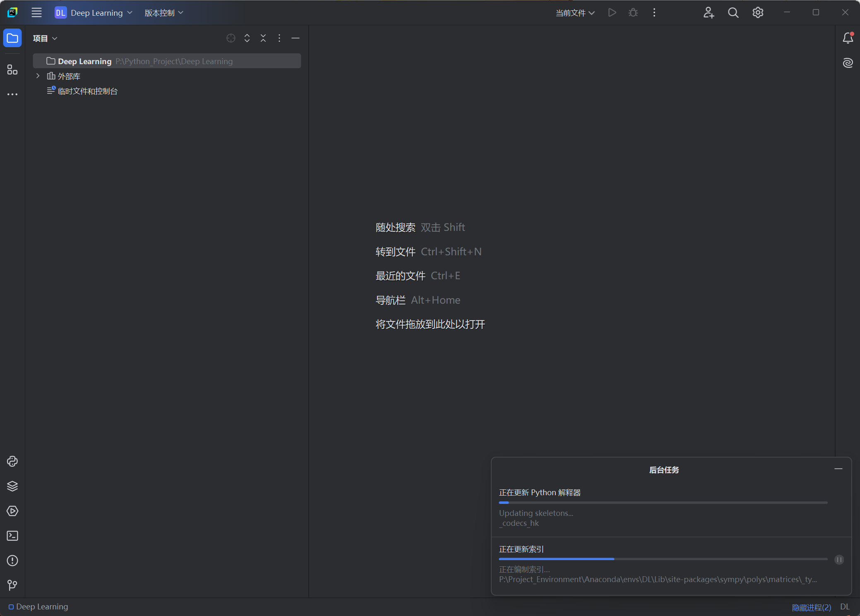Screen dimensions: 860x616
Task: Select the Deep Learning root folder
Action: [x=167, y=61]
